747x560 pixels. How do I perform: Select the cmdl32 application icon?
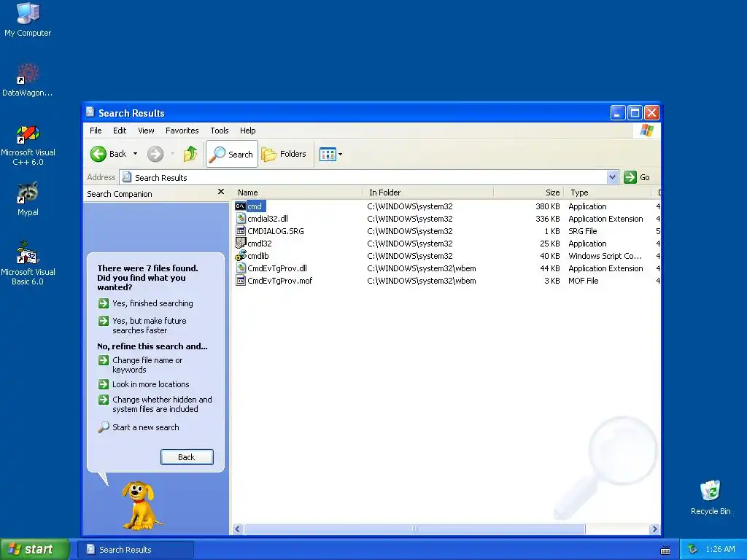(241, 244)
